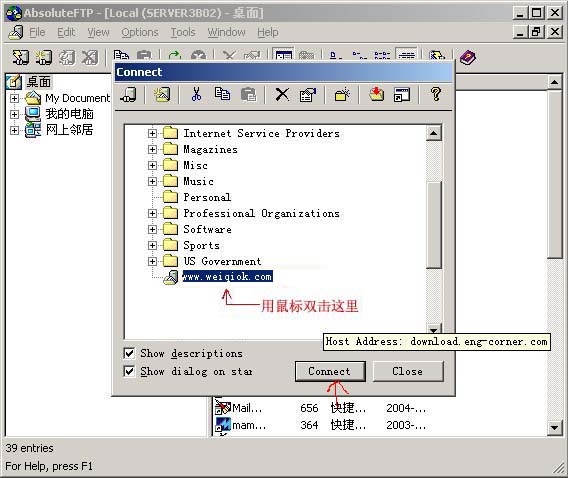Click the purple help book icon in main toolbar
Screen dimensions: 568x478
pos(467,58)
